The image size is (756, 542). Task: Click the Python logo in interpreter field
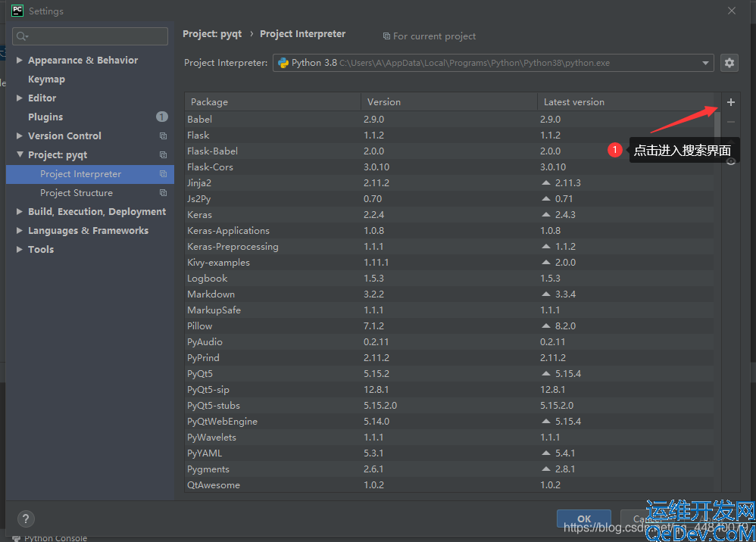point(283,63)
